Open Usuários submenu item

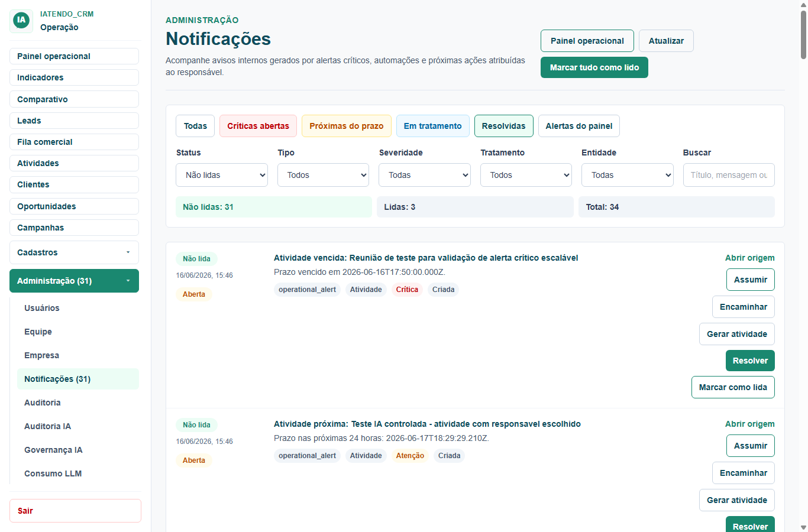(x=78, y=308)
